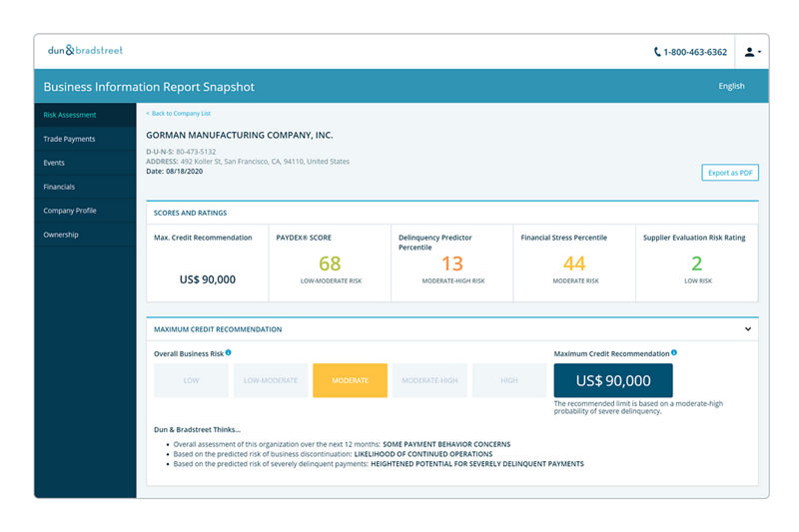Collapse the Maximum Credit Recommendation section
Viewport: 799px width, 532px height.
coord(747,328)
